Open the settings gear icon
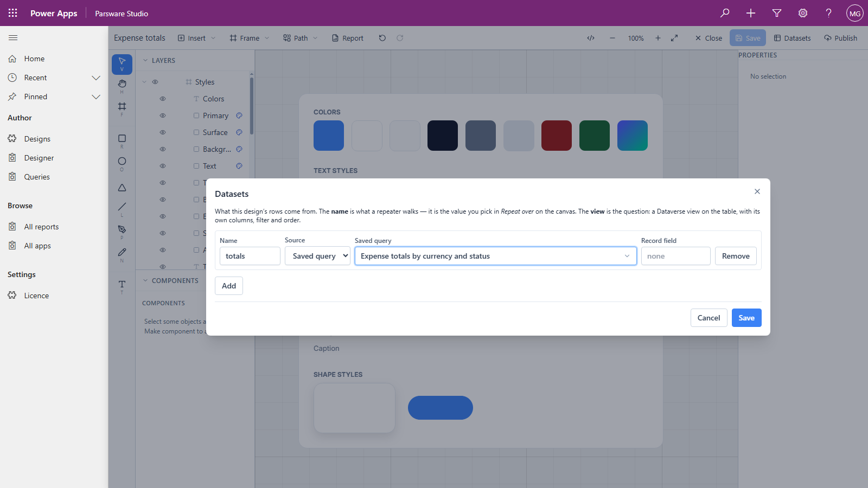Viewport: 868px width, 488px height. coord(803,13)
